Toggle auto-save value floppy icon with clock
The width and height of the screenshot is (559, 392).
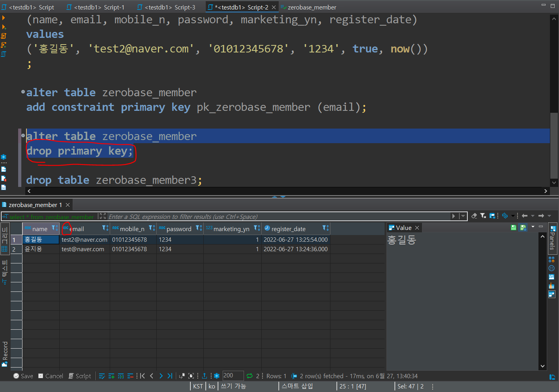(x=523, y=228)
